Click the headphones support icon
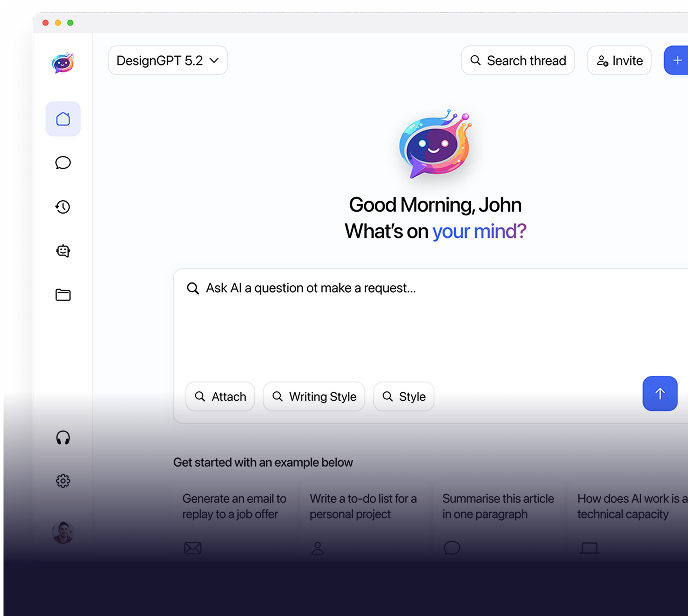The height and width of the screenshot is (616, 688). coord(63,437)
